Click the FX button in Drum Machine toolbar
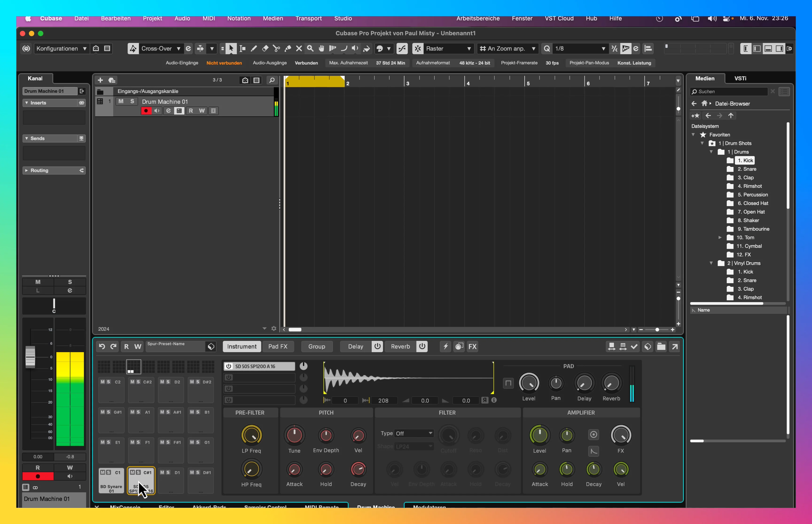 [472, 346]
